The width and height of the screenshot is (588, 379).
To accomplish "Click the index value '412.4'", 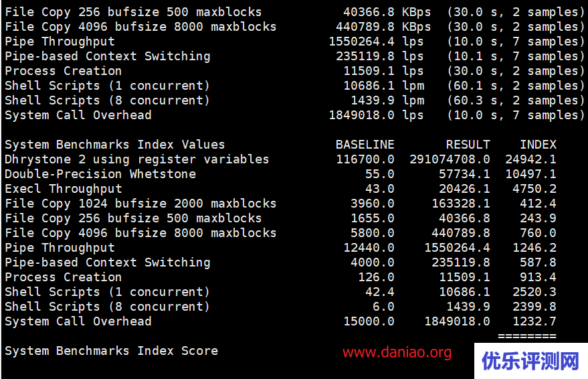I will 538,204.
